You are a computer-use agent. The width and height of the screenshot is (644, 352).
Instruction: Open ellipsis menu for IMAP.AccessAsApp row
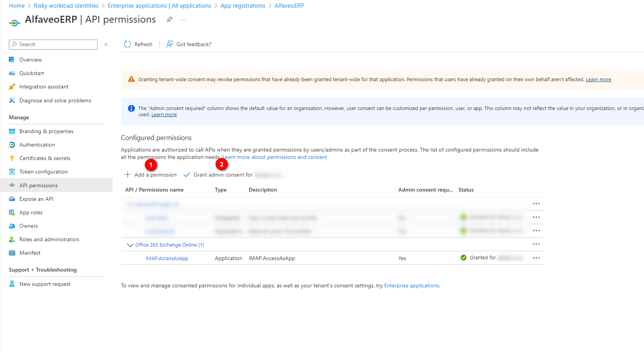point(536,258)
